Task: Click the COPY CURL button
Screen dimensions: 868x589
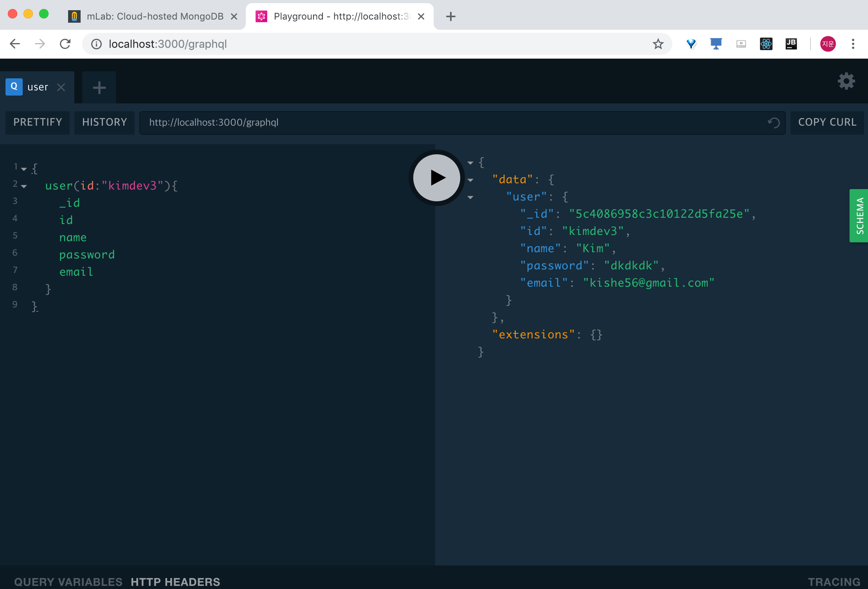Action: 827,123
